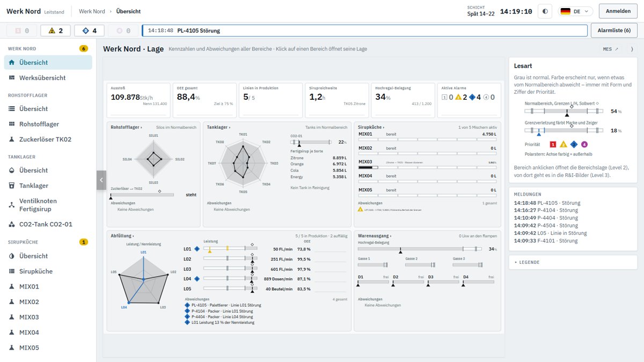Image resolution: width=644 pixels, height=362 pixels.
Task: Toggle the light/dark contrast mode button
Action: (x=544, y=11)
